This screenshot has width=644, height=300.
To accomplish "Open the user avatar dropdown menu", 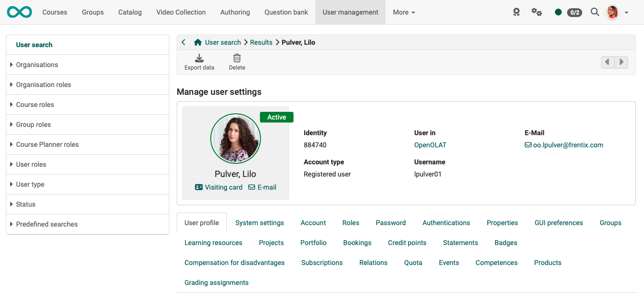I will pos(612,12).
